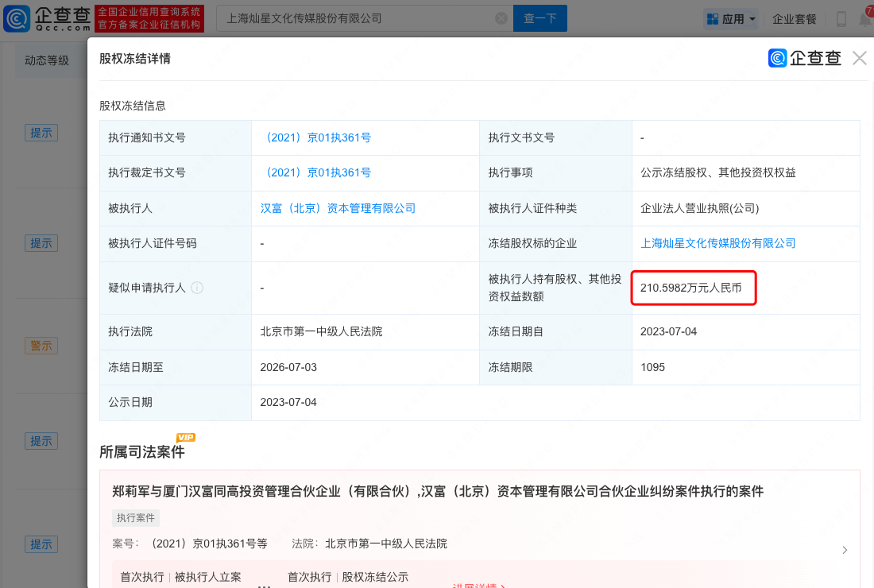Open the 应用 dropdown menu
Screen dimensions: 874x588
[x=731, y=19]
